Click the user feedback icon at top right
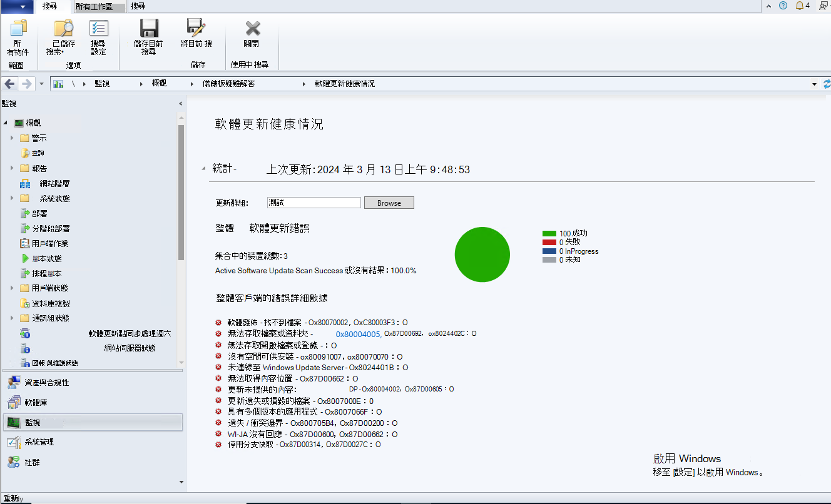The image size is (831, 504). [823, 6]
